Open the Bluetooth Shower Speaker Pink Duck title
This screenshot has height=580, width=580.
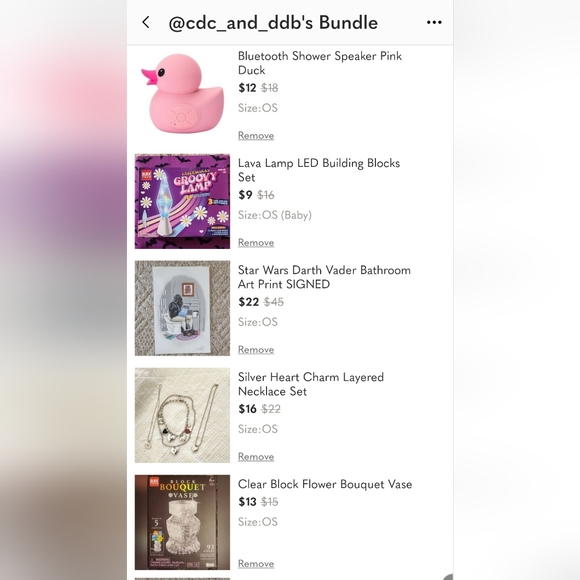[320, 63]
